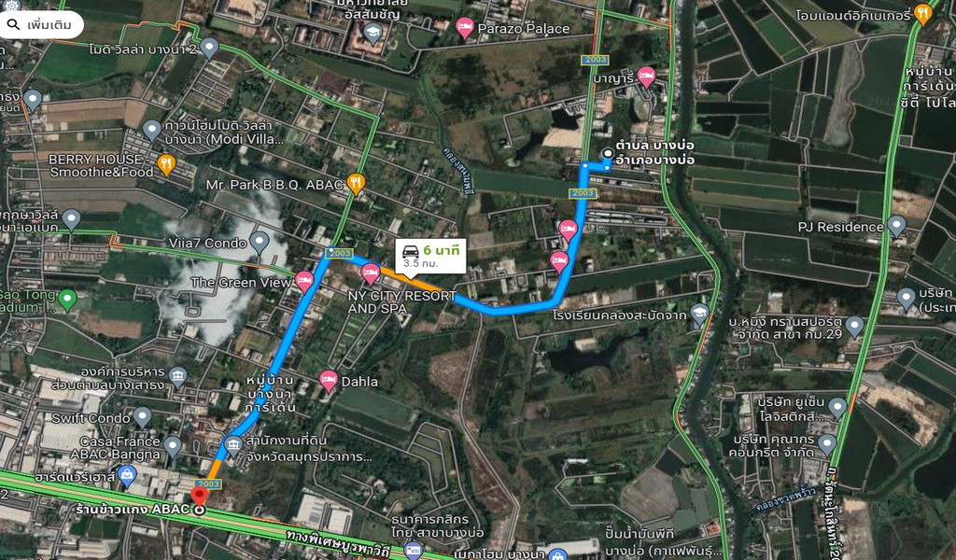
Task: Click the red destination pin at ร้านข้าวแกง ABAC
Action: pyautogui.click(x=200, y=496)
